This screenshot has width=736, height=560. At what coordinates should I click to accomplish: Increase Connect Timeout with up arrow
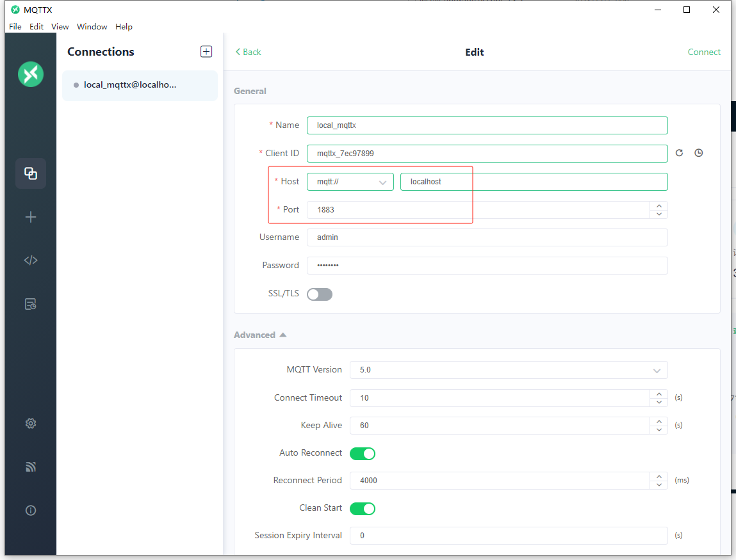point(659,394)
